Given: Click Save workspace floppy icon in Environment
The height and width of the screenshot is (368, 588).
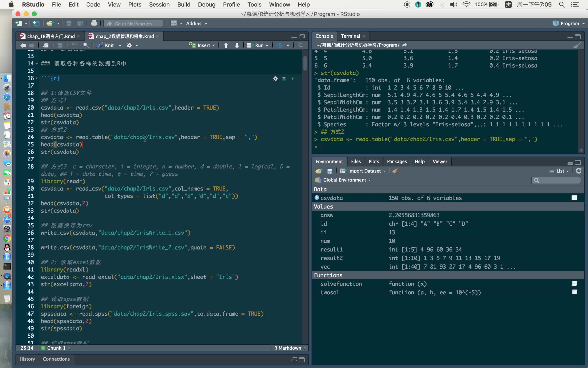Looking at the screenshot, I should (330, 171).
